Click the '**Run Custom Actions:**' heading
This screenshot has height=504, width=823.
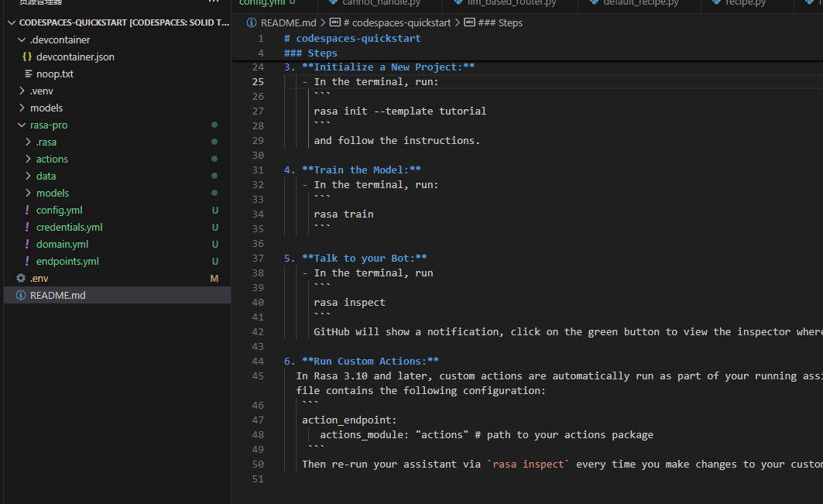coord(370,362)
